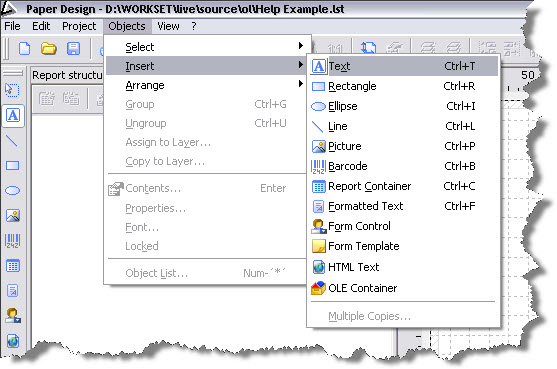Screen dimensions: 557x369
Task: Click the Contents… menu entry
Action: 207,188
